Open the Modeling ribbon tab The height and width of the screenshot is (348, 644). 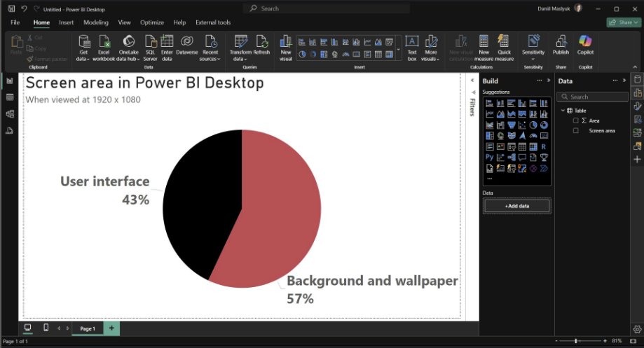click(x=96, y=22)
